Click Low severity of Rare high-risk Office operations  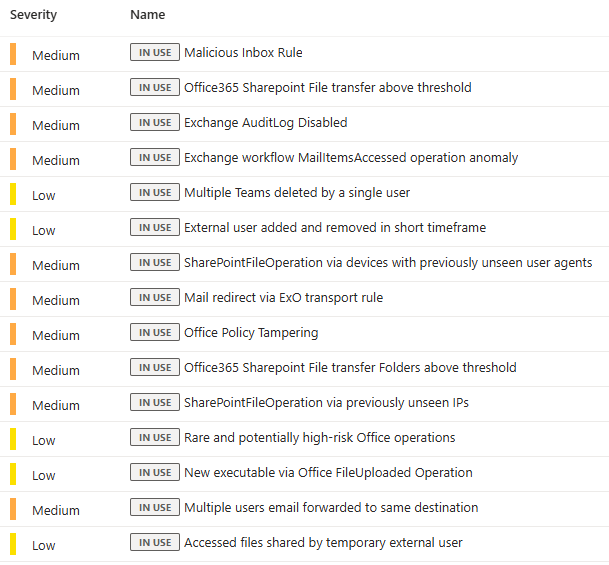[x=44, y=441]
